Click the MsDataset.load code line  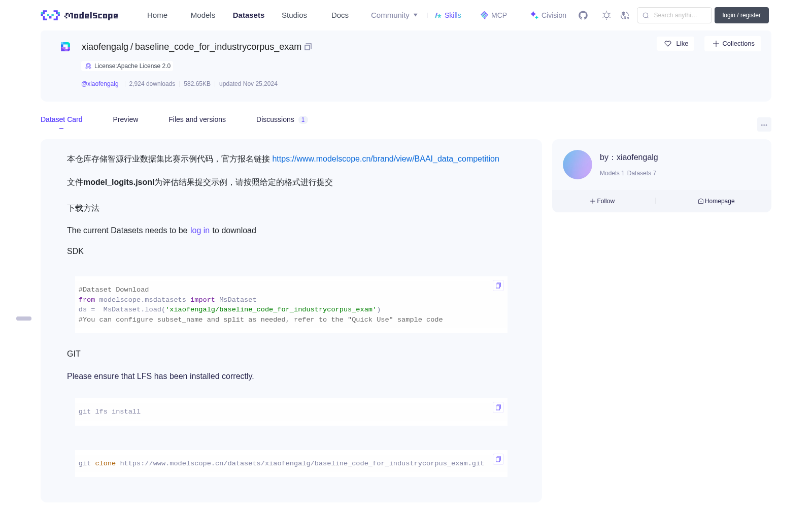[x=229, y=309]
